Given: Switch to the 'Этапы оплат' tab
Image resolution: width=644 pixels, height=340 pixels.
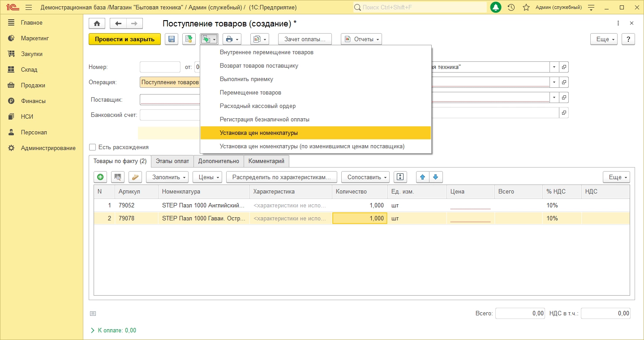Looking at the screenshot, I should point(172,161).
